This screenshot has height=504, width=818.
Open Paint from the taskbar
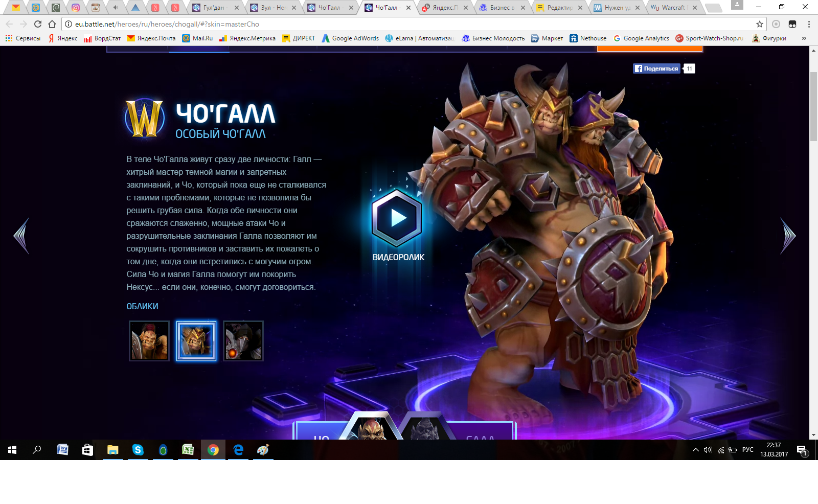(263, 450)
